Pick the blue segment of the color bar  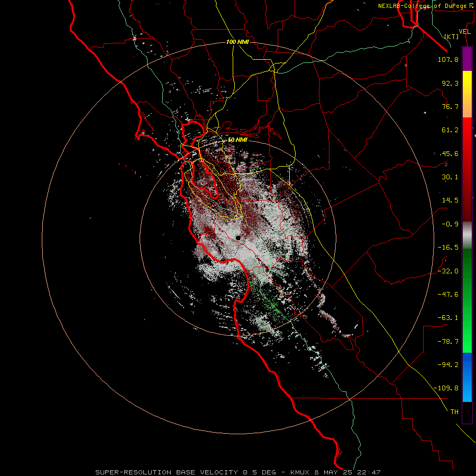467,377
